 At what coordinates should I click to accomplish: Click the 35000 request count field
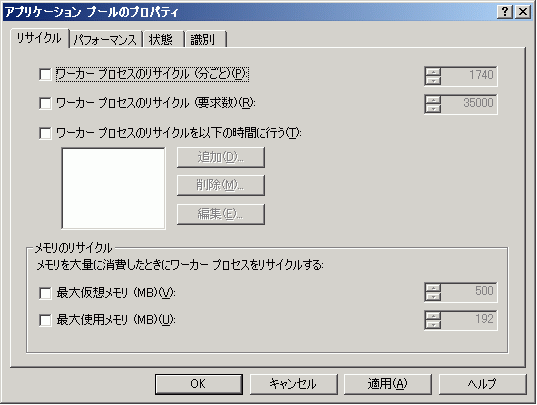[x=469, y=104]
